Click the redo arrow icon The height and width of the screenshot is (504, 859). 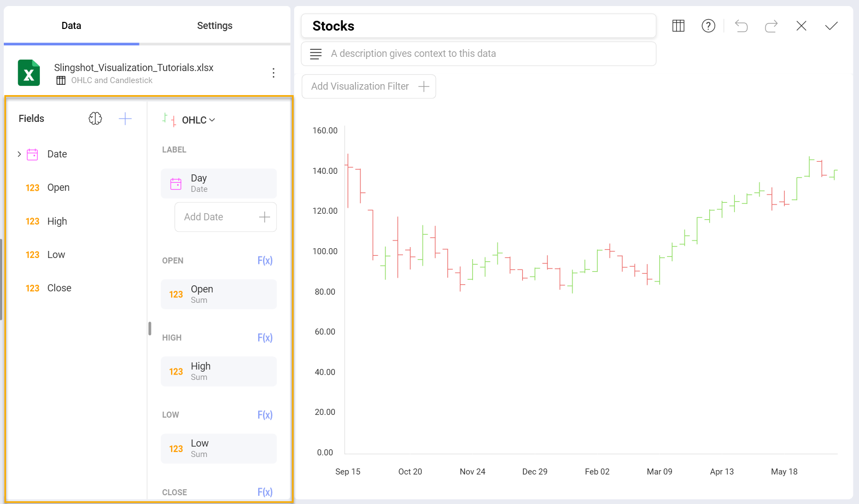coord(771,26)
